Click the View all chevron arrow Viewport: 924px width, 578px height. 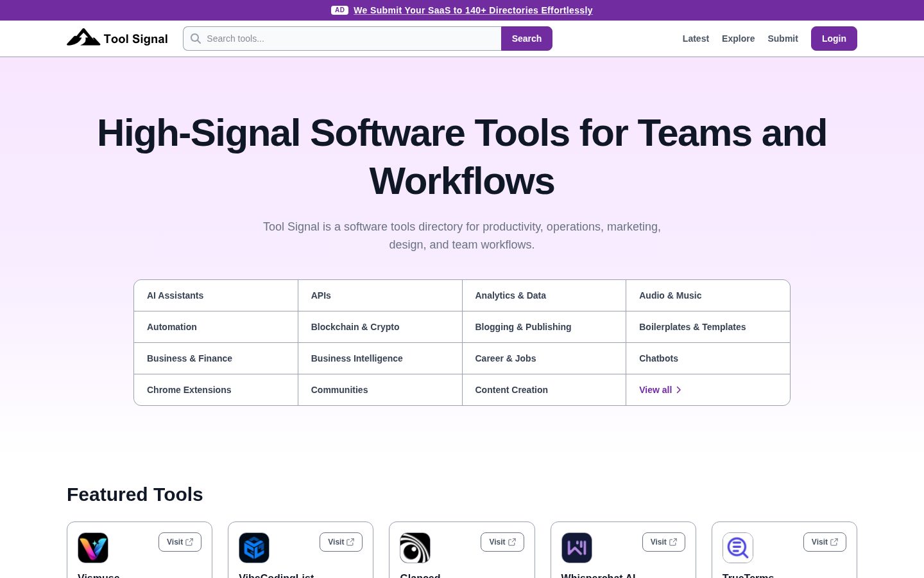point(678,390)
